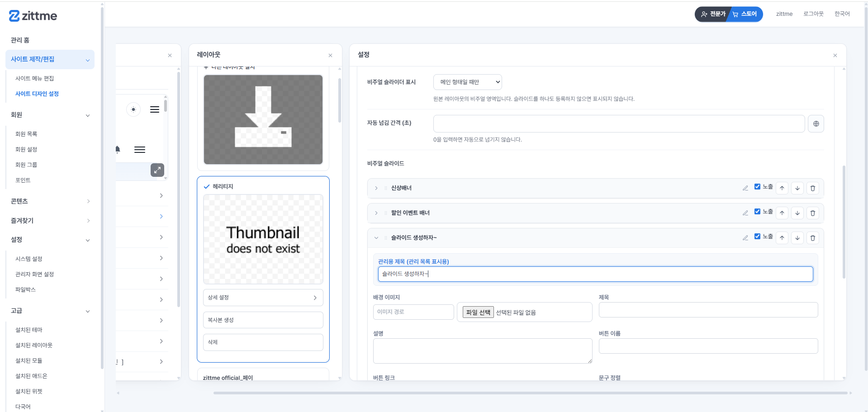
Task: Click the download layout thumbnail image
Action: pyautogui.click(x=263, y=119)
